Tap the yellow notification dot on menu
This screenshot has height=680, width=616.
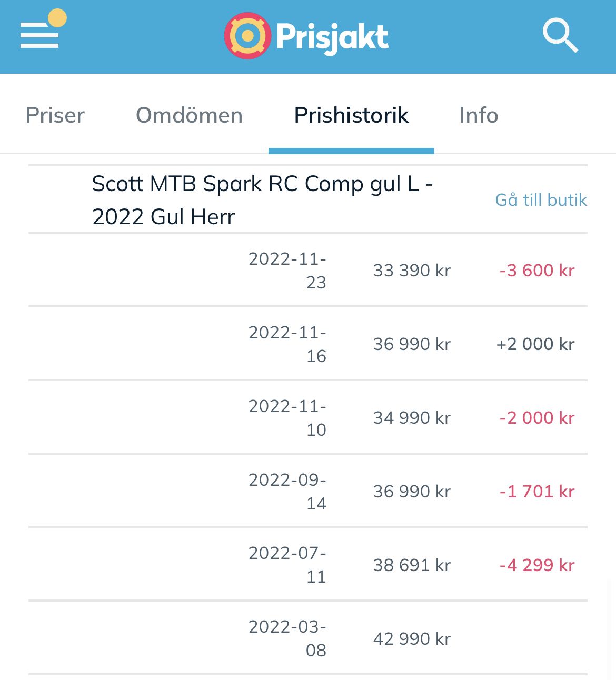[57, 18]
